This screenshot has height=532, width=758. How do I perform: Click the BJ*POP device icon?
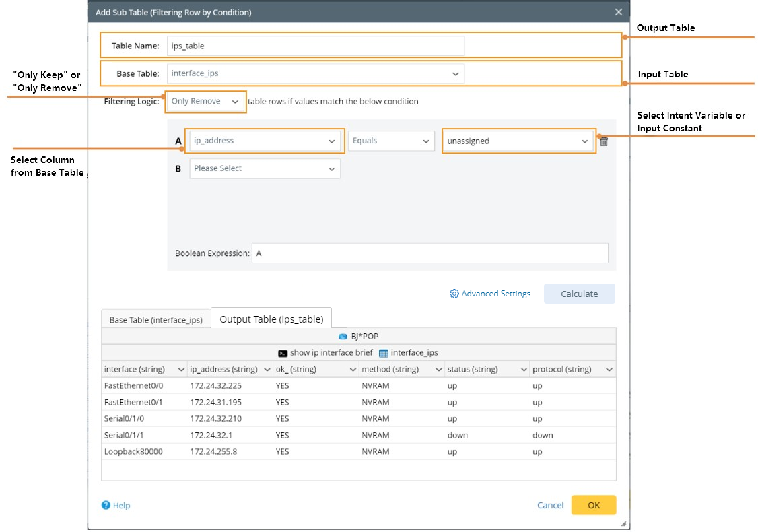(343, 336)
